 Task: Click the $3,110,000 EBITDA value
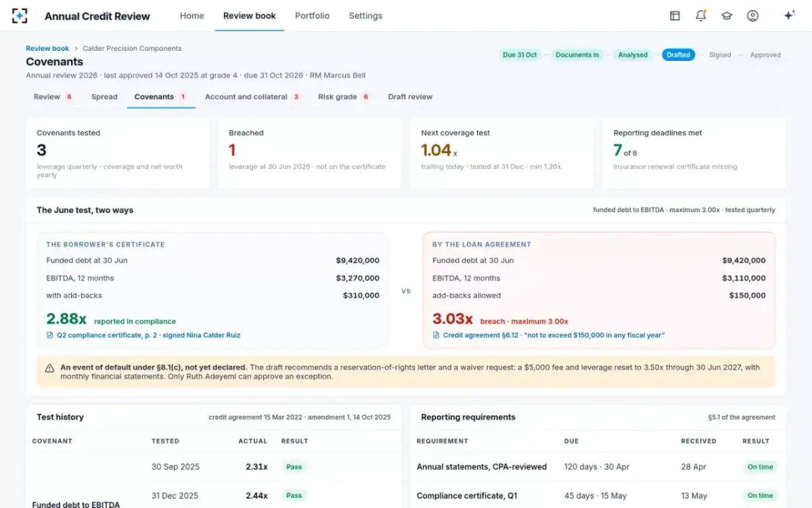point(744,278)
